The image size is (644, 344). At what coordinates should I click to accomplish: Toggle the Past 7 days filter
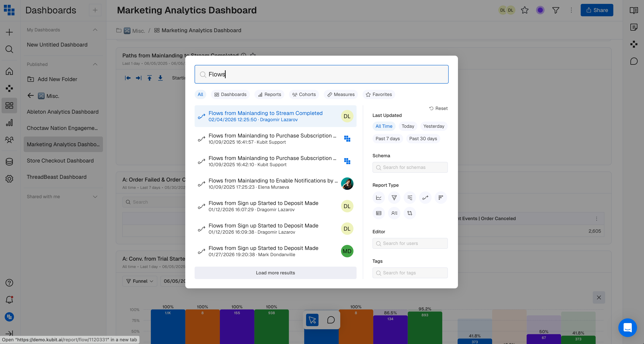coord(387,139)
